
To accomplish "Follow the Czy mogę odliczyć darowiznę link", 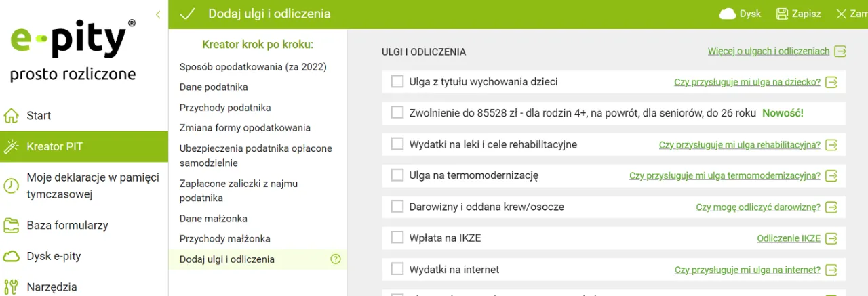I will (x=758, y=207).
